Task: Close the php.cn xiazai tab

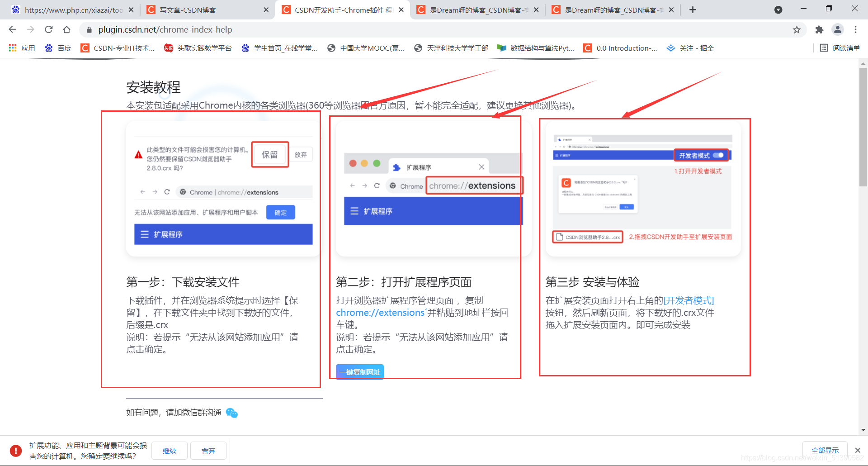Action: (x=131, y=10)
